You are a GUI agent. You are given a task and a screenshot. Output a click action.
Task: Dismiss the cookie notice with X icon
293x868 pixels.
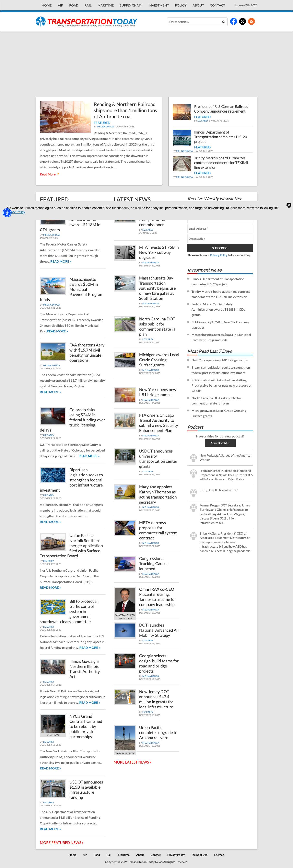[289, 205]
